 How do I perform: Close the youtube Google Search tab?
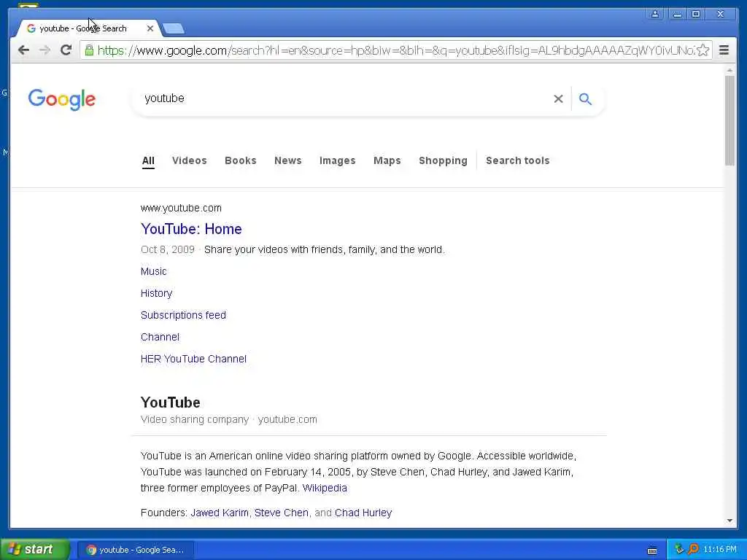150,28
